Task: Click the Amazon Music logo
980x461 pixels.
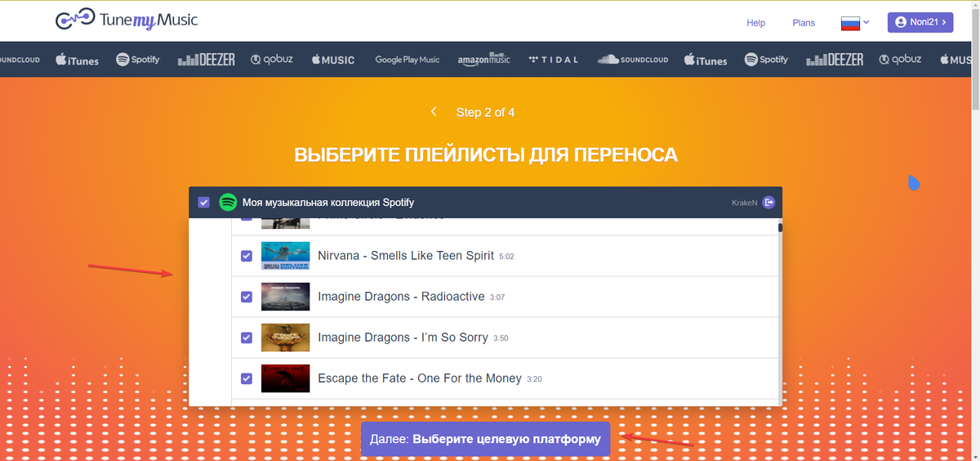Action: (x=483, y=60)
